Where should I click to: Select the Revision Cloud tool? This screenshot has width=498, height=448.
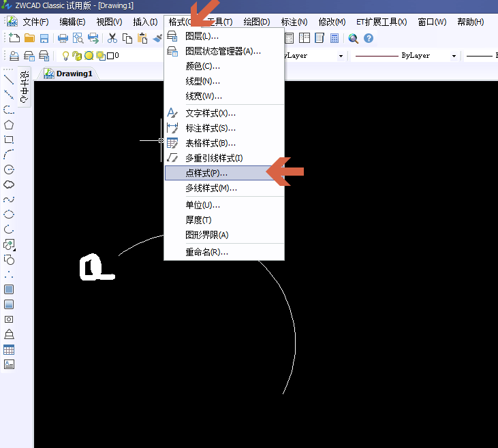coord(9,185)
